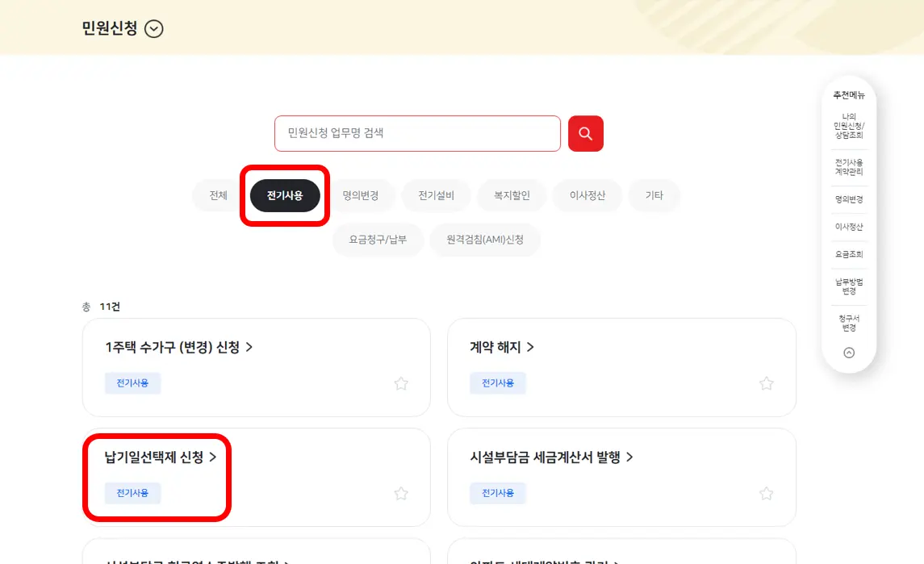Expand the 민원신청 heading chevron
Image resolution: width=924 pixels, height=564 pixels.
tap(153, 28)
